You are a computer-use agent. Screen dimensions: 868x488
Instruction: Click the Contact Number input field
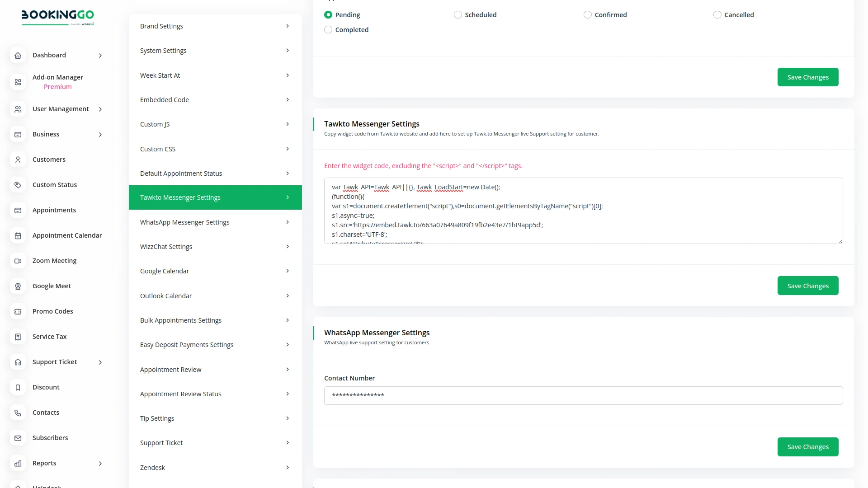click(583, 395)
